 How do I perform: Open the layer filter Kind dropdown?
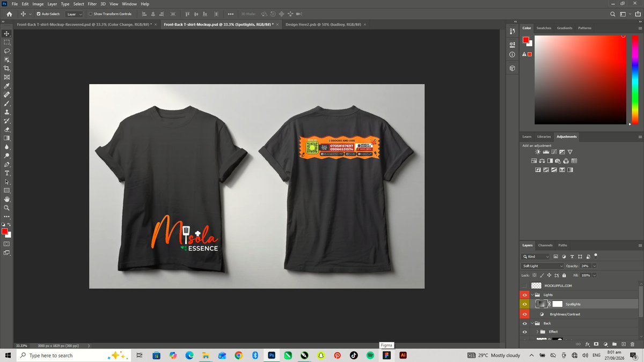coord(536,257)
